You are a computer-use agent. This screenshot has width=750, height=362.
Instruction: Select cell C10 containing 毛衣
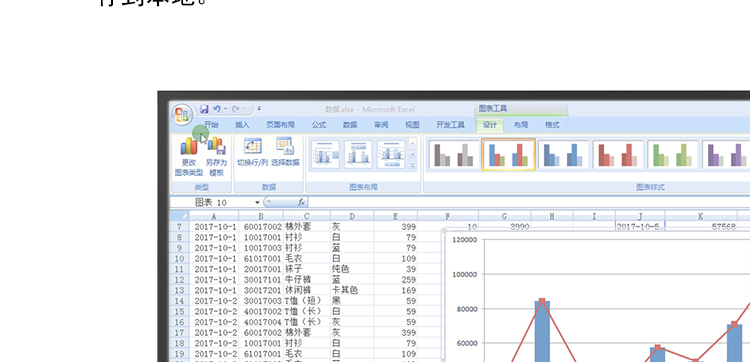pyautogui.click(x=307, y=258)
